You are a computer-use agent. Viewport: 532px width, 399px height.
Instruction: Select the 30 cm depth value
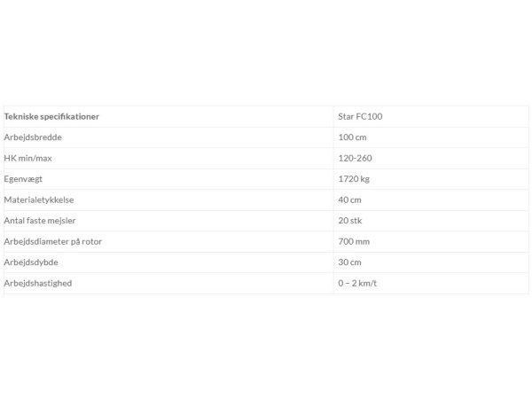[349, 262]
